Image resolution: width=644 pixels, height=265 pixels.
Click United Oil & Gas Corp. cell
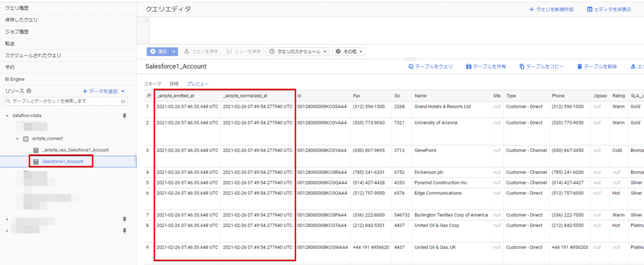[437, 225]
